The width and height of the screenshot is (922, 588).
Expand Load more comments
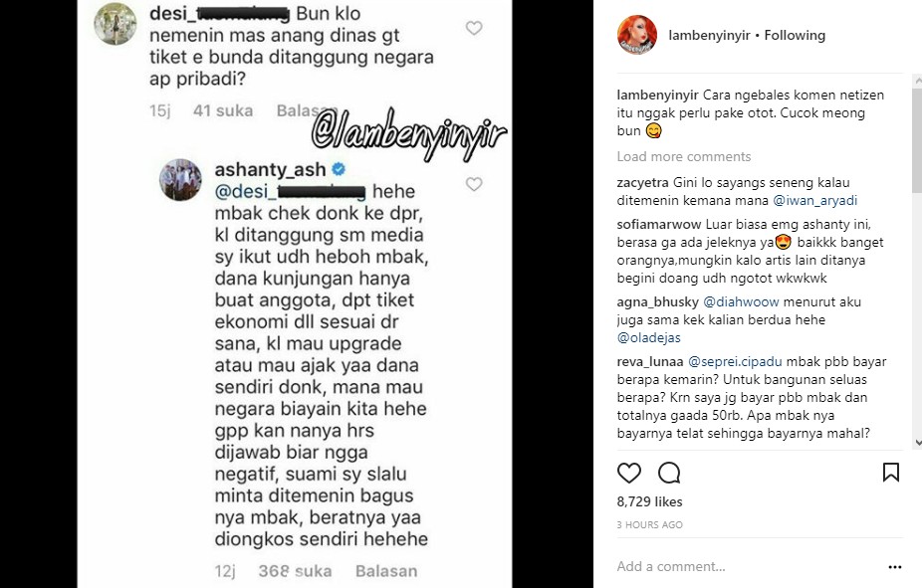pos(684,157)
